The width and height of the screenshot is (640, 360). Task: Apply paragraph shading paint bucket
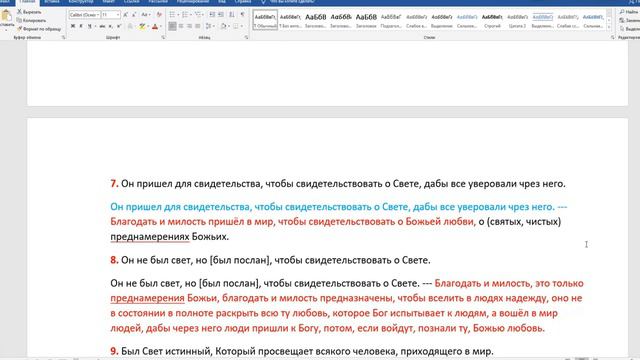[223, 26]
